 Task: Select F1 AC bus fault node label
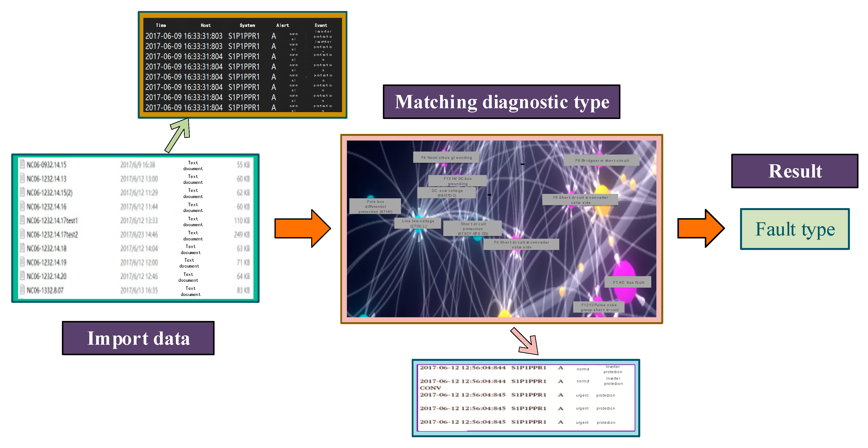[628, 282]
